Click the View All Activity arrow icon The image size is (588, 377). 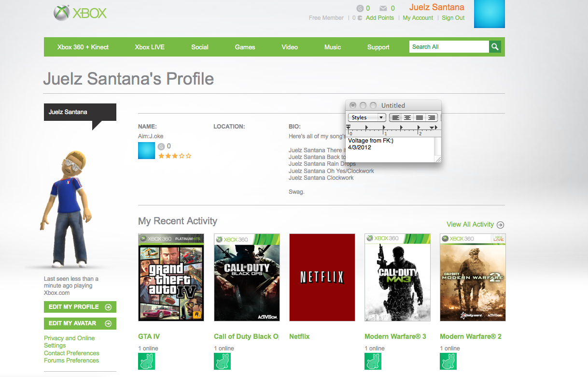500,225
